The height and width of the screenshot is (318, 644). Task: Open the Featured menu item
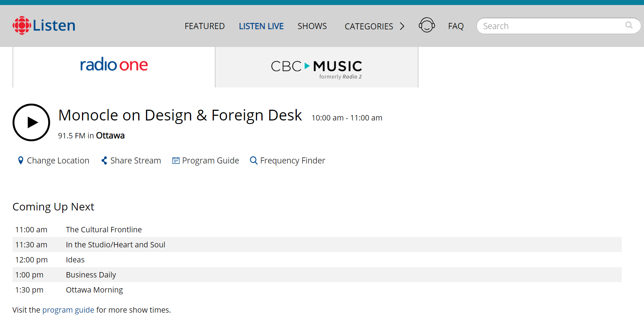(x=204, y=26)
